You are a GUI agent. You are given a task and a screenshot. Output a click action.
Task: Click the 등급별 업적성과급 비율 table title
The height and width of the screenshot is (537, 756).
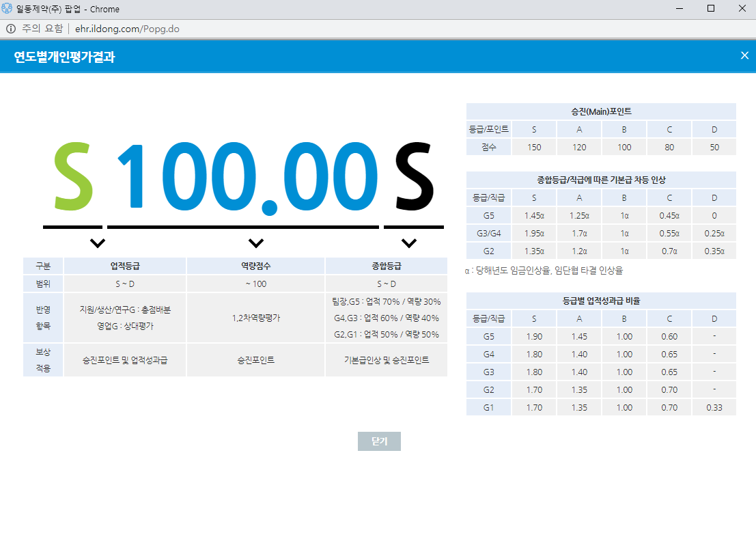click(x=601, y=301)
